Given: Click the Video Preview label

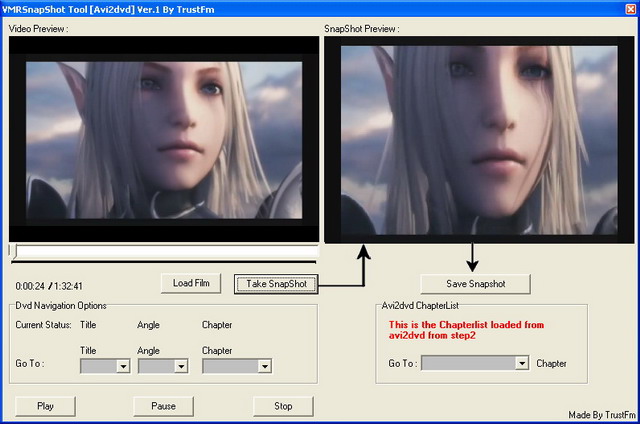Looking at the screenshot, I should (x=38, y=29).
